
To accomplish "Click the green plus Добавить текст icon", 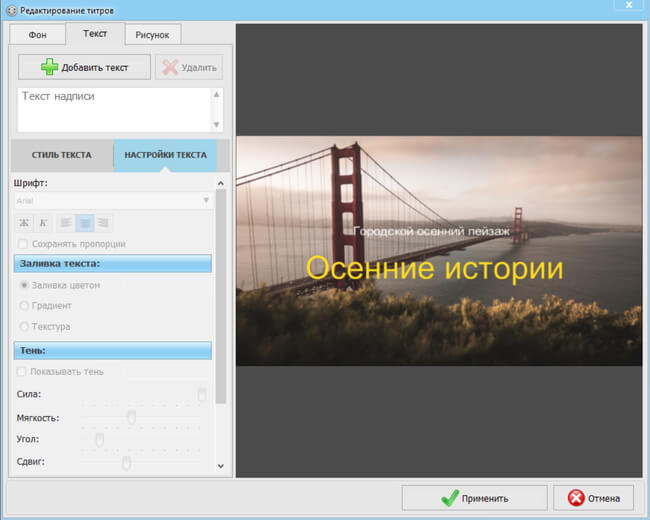I will pos(50,67).
